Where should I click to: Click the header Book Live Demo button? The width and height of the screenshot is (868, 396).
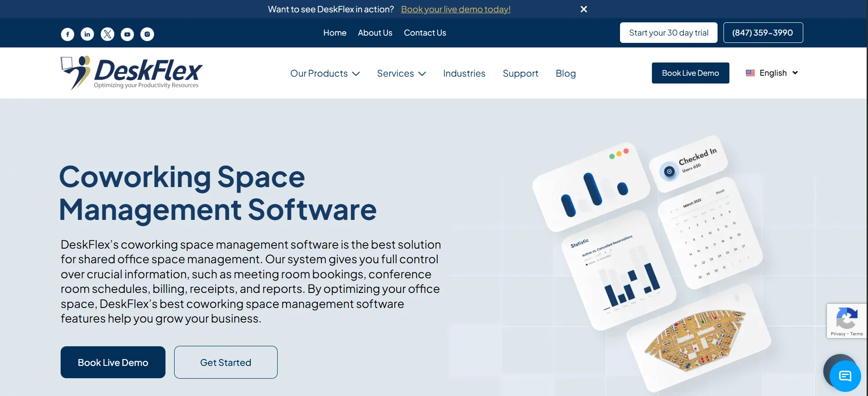coord(691,73)
